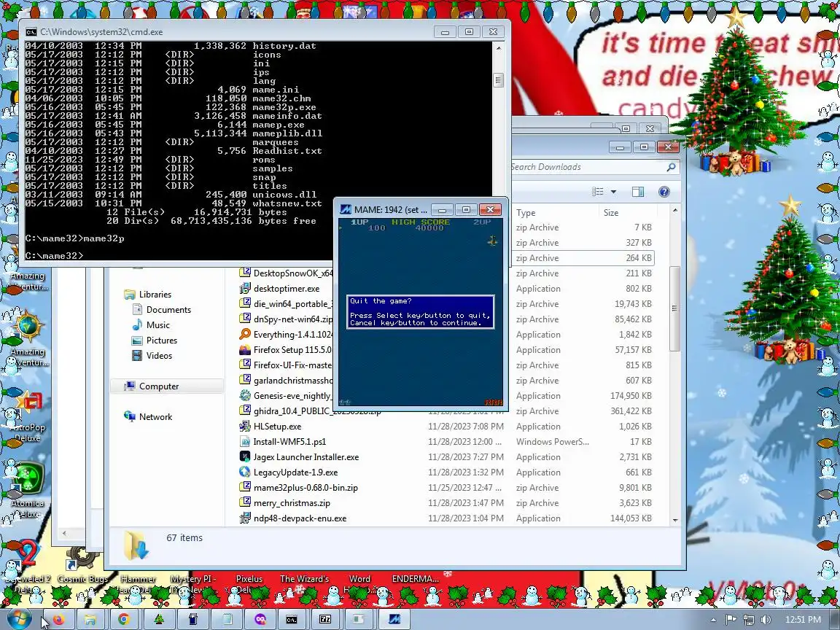Click desktoptimer.exe file icon
The width and height of the screenshot is (840, 630).
pos(245,288)
